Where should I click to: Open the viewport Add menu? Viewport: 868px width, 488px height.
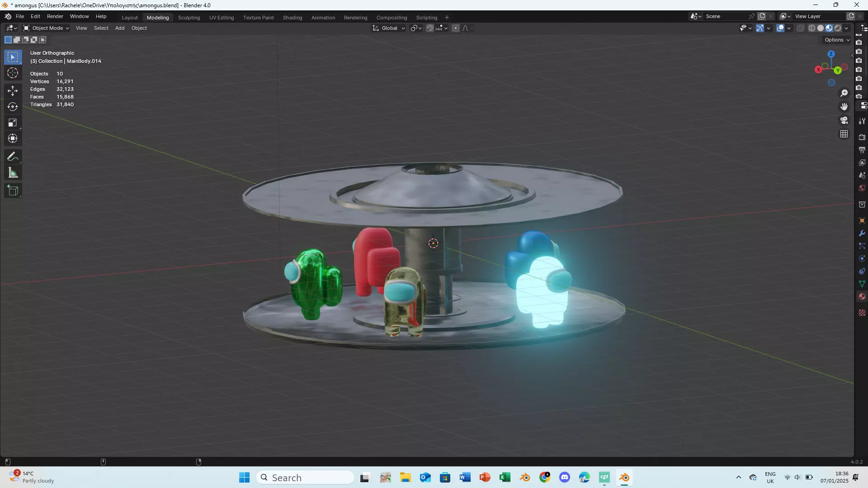120,28
